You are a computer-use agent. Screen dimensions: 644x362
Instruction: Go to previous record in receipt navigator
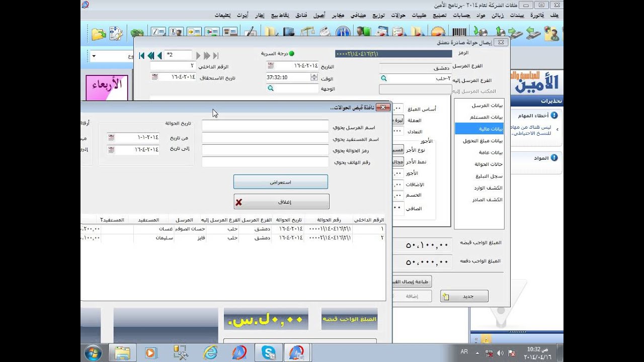(159, 55)
